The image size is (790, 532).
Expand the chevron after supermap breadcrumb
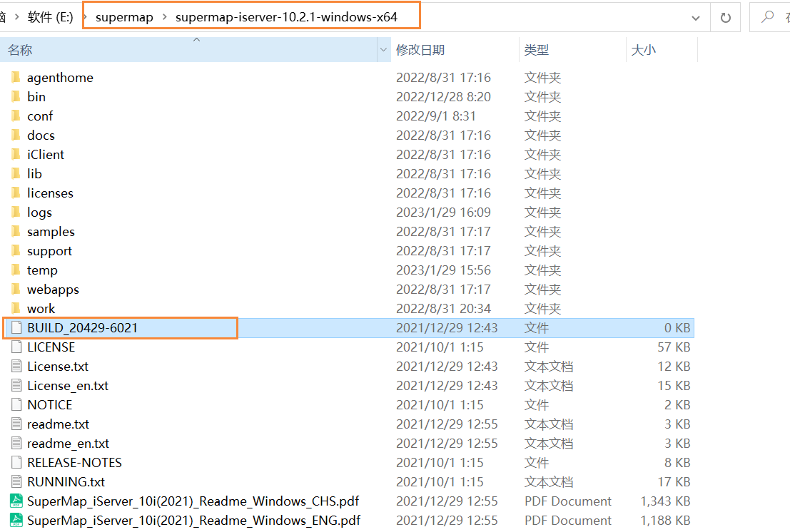[x=164, y=17]
